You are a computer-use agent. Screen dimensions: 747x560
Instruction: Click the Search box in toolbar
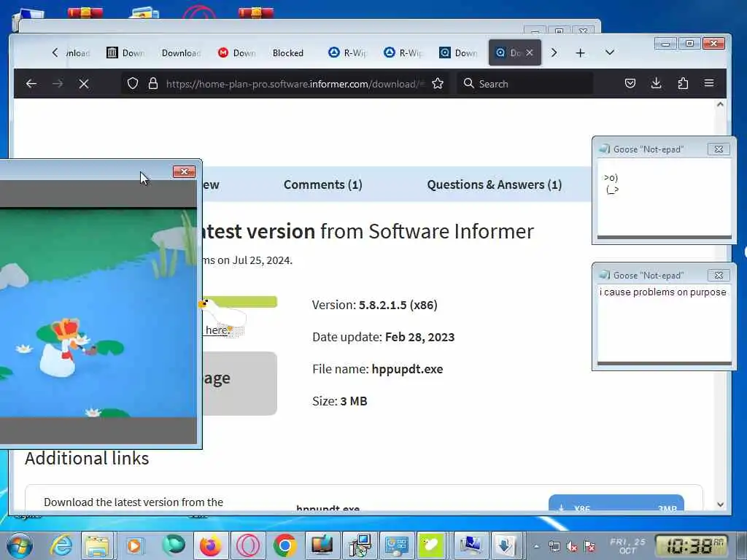coord(525,84)
